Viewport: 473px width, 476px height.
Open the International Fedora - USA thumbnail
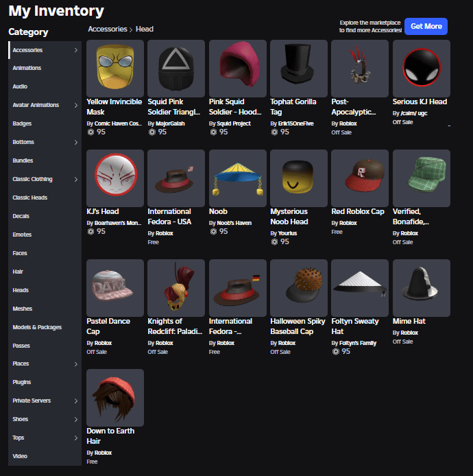[x=176, y=178]
